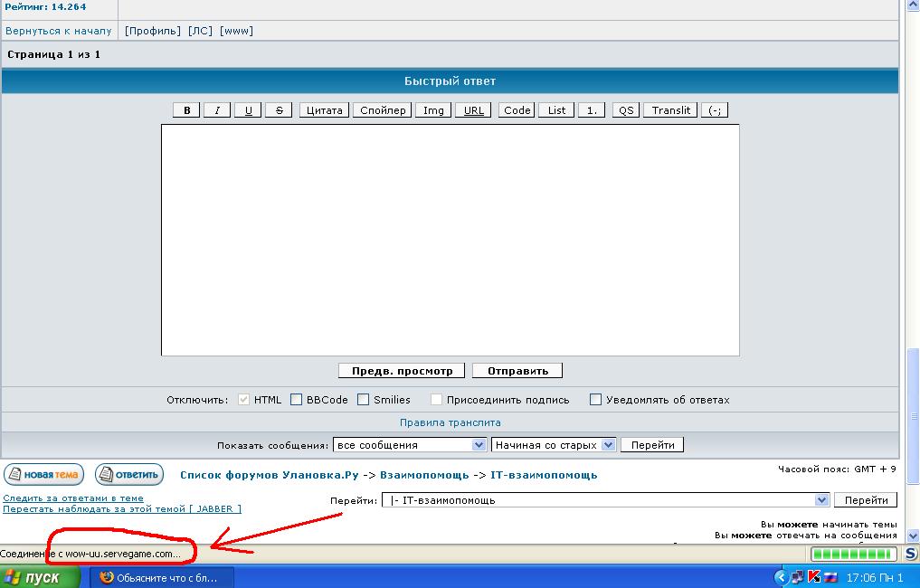
Task: Click the S icon in browser status bar
Action: [911, 554]
